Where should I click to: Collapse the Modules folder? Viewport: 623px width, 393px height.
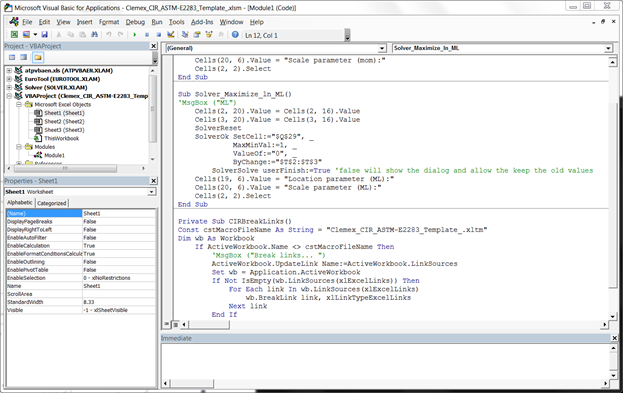(x=19, y=147)
